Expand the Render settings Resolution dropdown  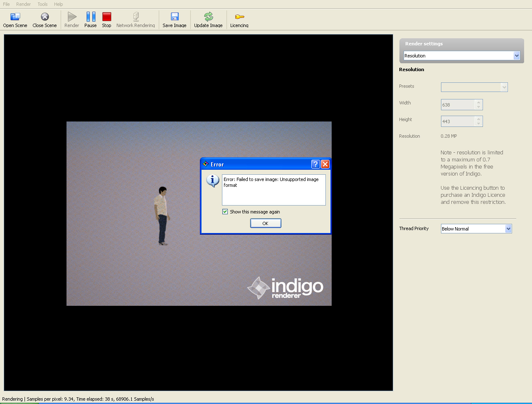point(517,56)
